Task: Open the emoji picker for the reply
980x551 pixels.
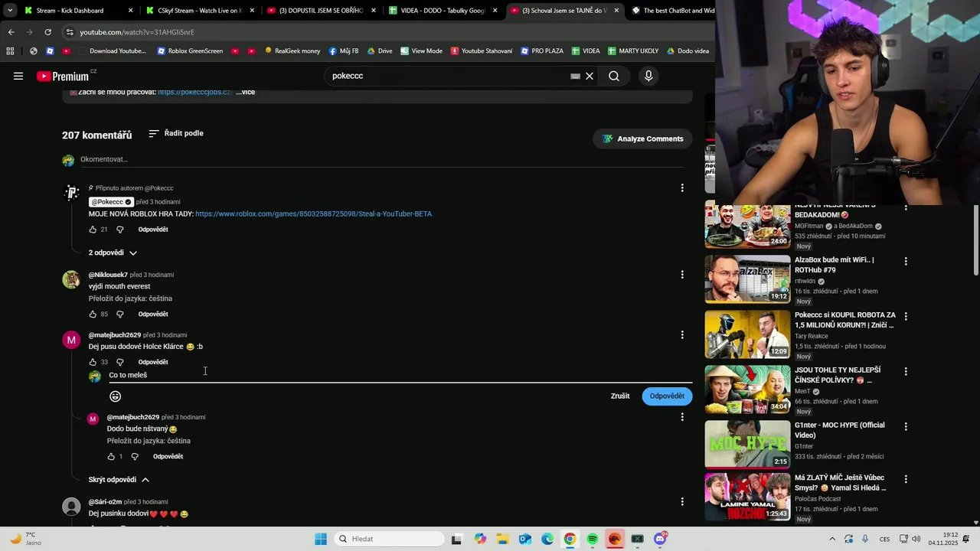Action: pyautogui.click(x=115, y=396)
